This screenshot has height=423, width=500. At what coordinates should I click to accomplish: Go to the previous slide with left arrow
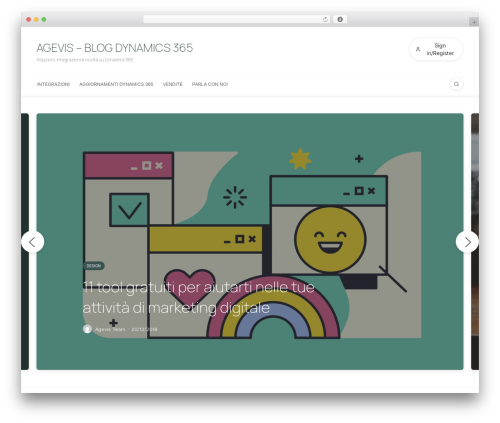(32, 242)
